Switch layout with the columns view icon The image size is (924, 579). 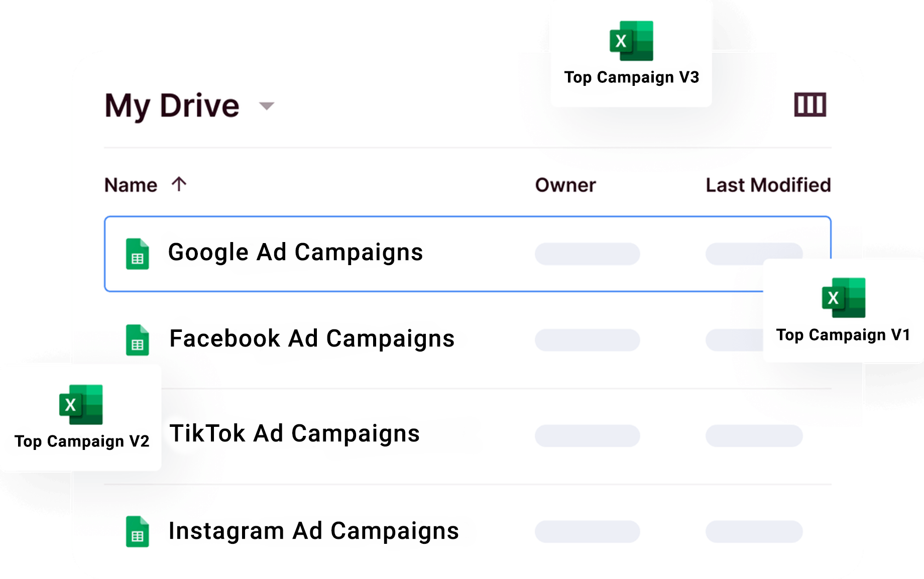(x=810, y=105)
